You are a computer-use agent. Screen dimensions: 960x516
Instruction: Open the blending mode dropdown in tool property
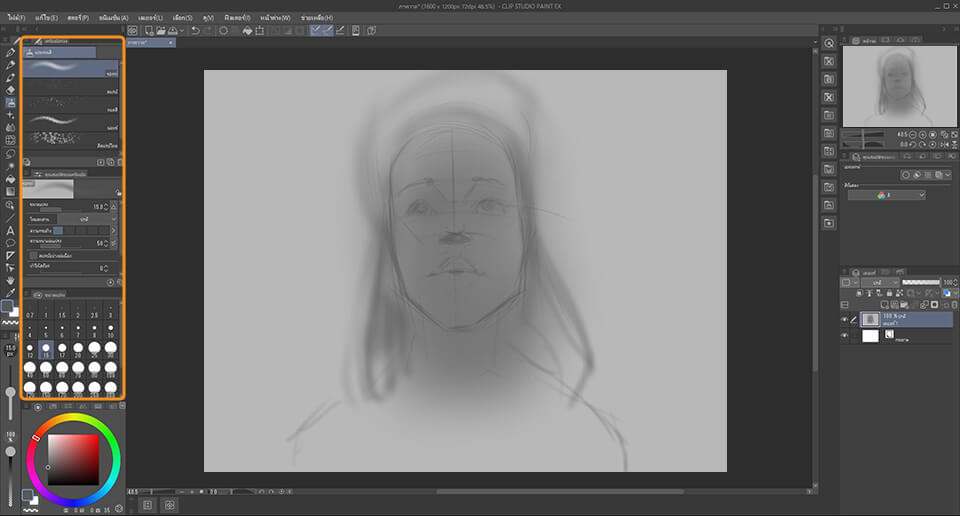[85, 219]
